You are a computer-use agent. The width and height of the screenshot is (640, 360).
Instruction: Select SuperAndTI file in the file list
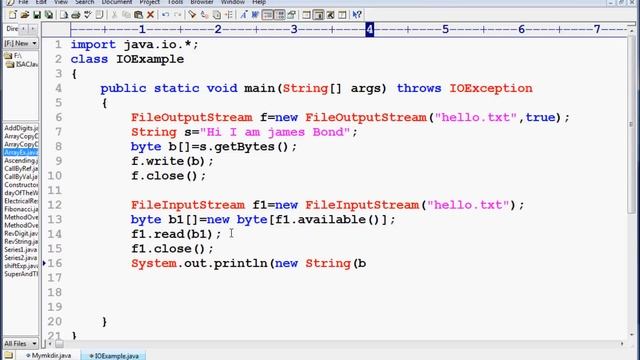tap(21, 274)
